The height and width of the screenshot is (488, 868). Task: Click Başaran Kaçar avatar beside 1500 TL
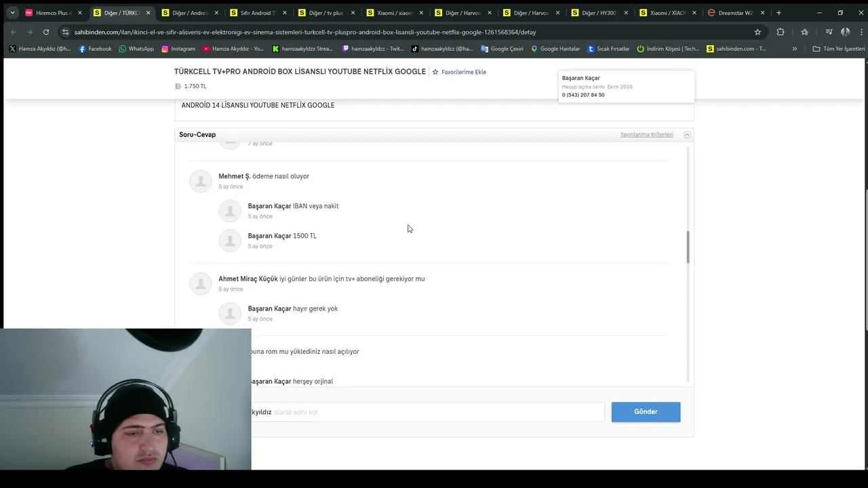click(x=230, y=241)
